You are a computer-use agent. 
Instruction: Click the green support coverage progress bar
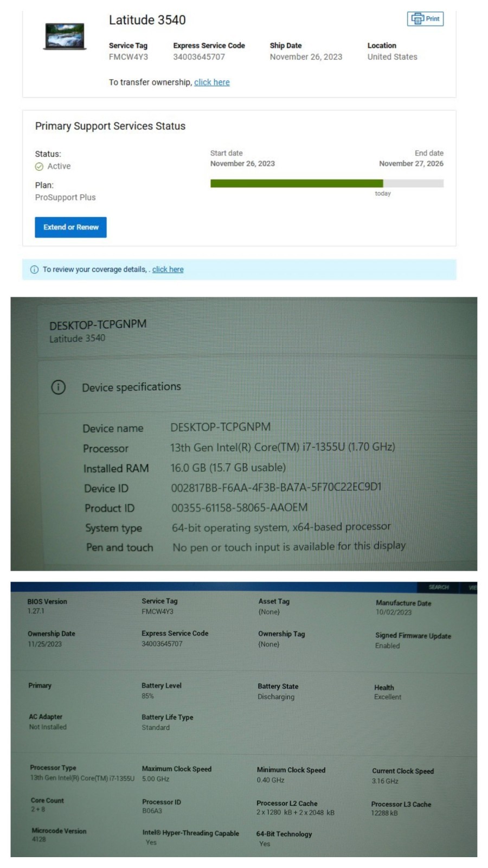tap(297, 183)
